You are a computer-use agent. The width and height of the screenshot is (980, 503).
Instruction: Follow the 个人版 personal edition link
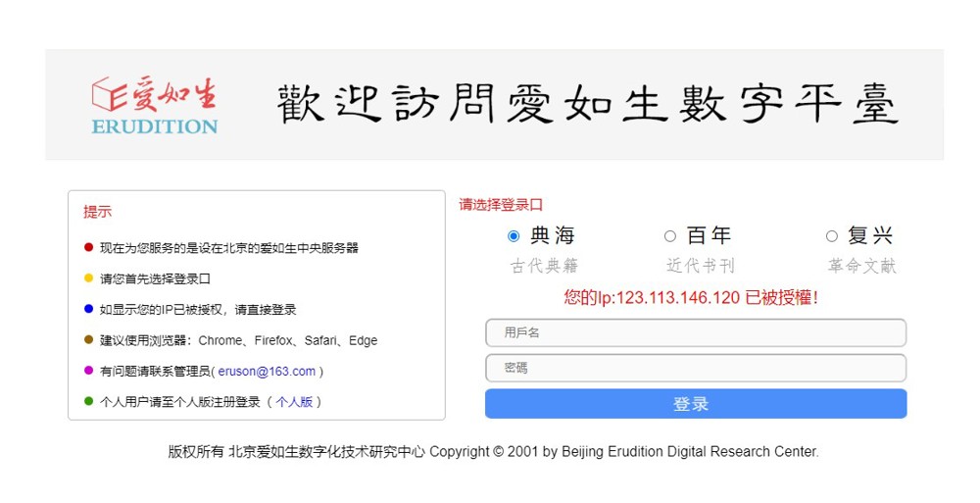(x=294, y=402)
